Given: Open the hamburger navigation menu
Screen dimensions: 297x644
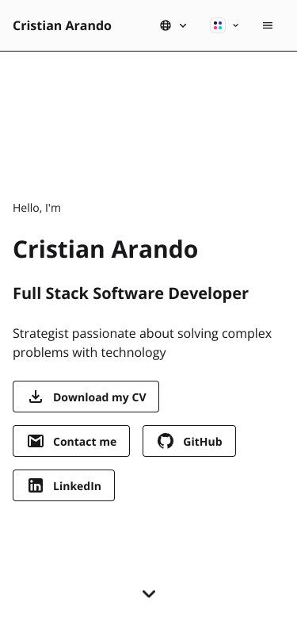Looking at the screenshot, I should (268, 25).
